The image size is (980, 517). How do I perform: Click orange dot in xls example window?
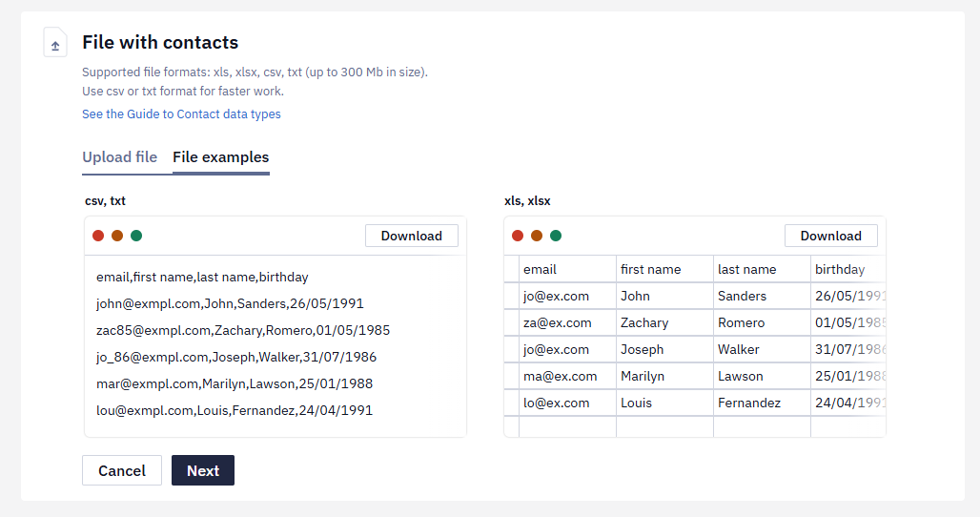click(x=537, y=236)
